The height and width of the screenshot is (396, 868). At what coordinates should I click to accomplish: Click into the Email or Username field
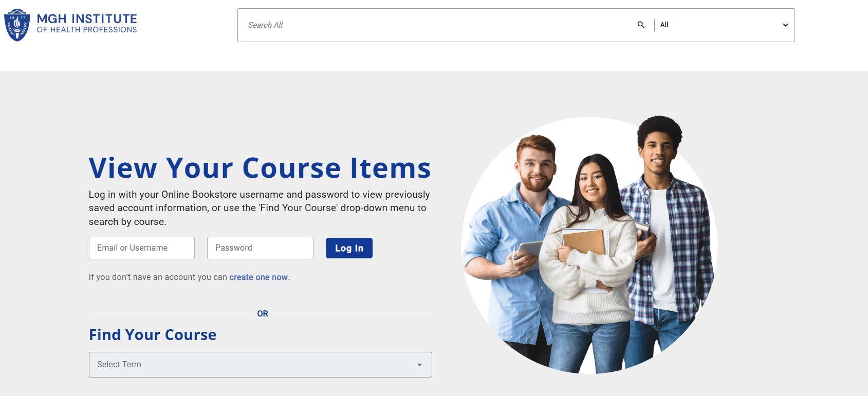[142, 248]
